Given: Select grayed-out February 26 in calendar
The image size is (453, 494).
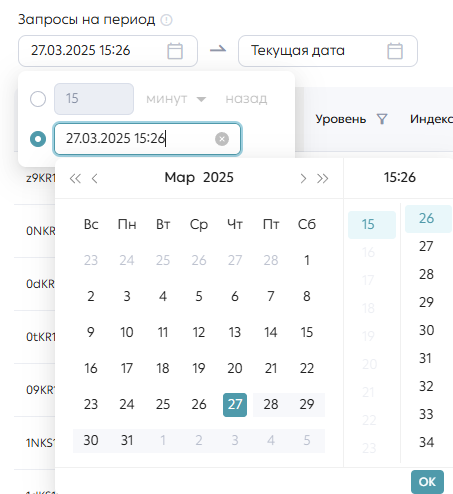Looking at the screenshot, I should (x=199, y=260).
